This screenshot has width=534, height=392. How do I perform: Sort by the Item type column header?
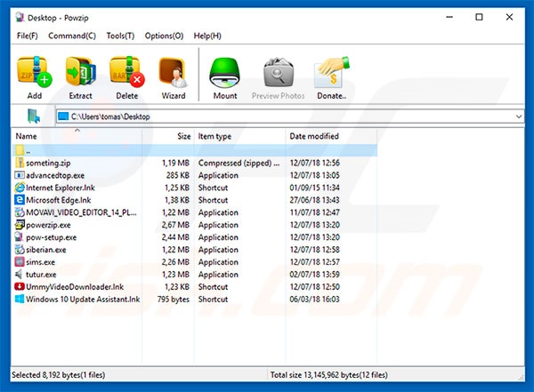pyautogui.click(x=239, y=136)
